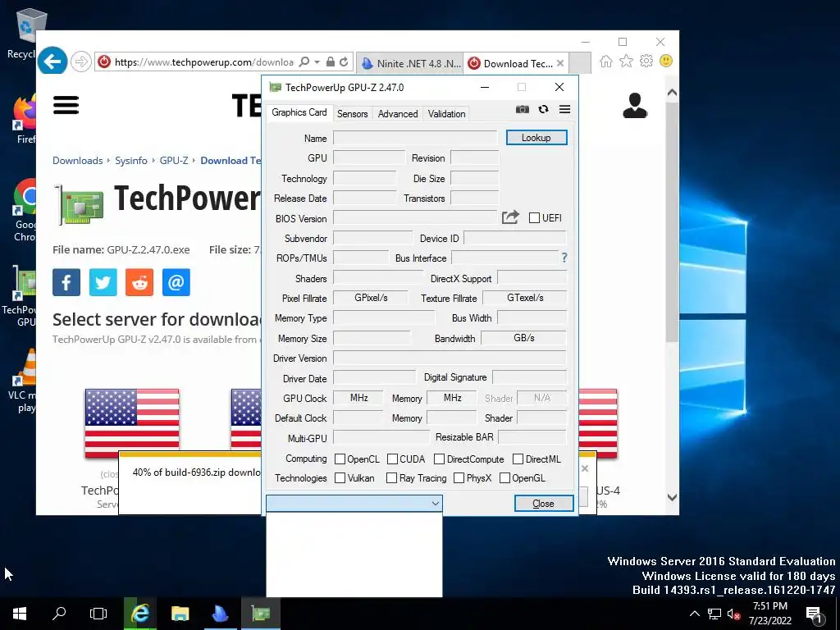
Task: Click the user account silhouette icon
Action: [x=635, y=106]
